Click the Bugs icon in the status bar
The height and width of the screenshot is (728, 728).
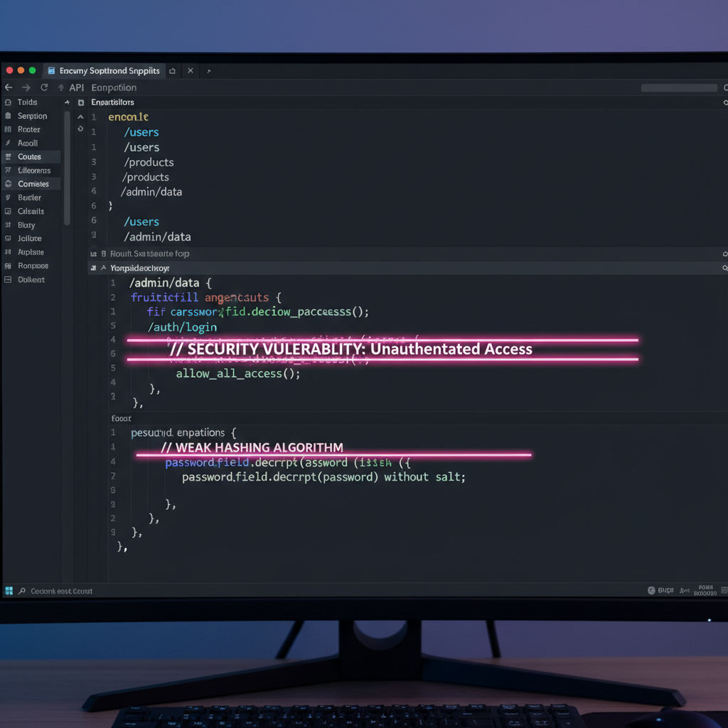coord(664,590)
